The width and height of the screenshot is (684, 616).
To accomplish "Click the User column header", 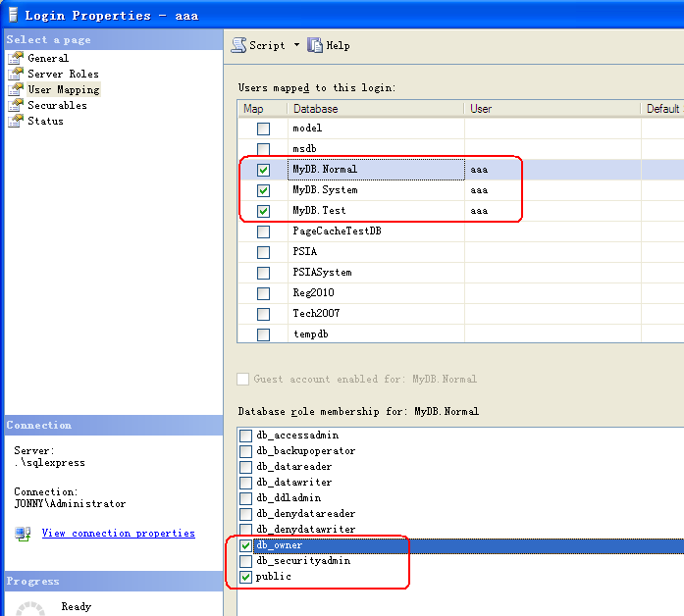I will pyautogui.click(x=552, y=109).
